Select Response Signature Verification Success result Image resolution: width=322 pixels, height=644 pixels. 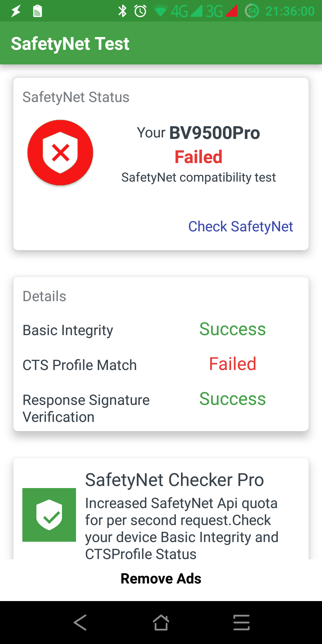(x=233, y=399)
